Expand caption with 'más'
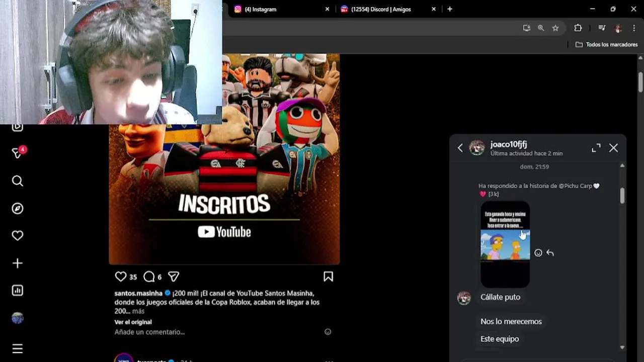Screen dimensions: 644x362 [138, 311]
